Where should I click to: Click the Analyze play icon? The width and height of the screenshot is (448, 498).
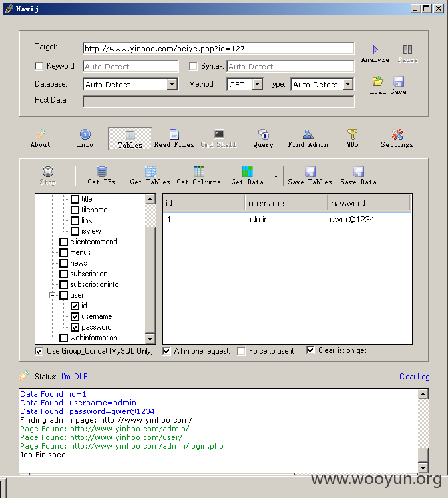(x=375, y=49)
